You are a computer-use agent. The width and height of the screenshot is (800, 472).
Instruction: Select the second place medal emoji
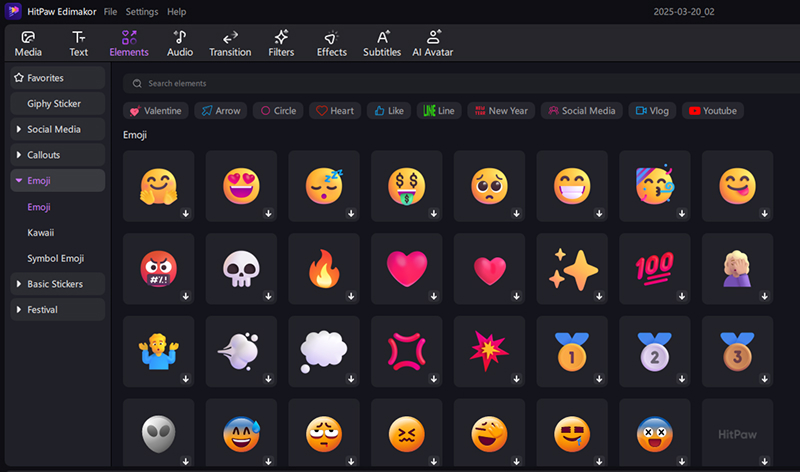(655, 351)
